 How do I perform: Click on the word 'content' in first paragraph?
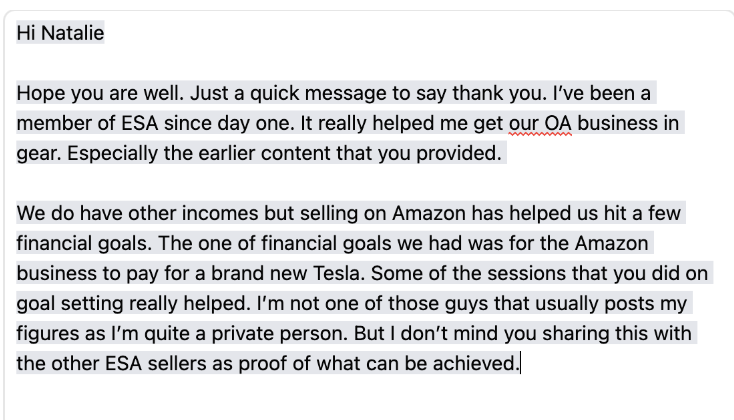tap(295, 153)
